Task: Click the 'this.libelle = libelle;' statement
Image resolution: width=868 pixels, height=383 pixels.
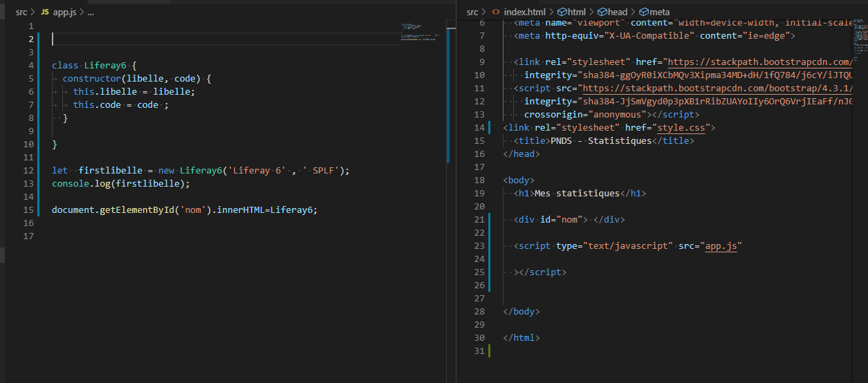Action: pos(134,92)
